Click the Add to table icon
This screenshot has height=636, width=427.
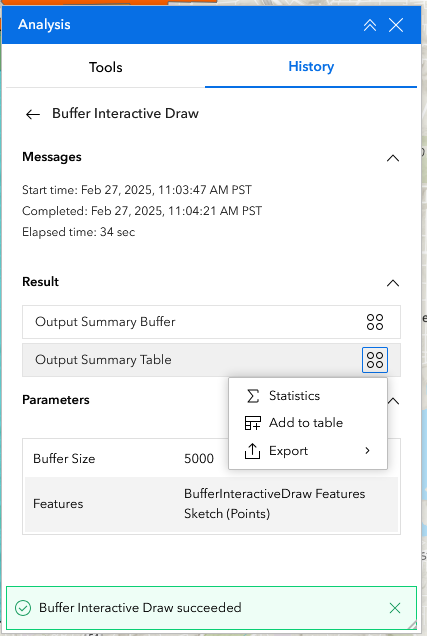pyautogui.click(x=253, y=423)
